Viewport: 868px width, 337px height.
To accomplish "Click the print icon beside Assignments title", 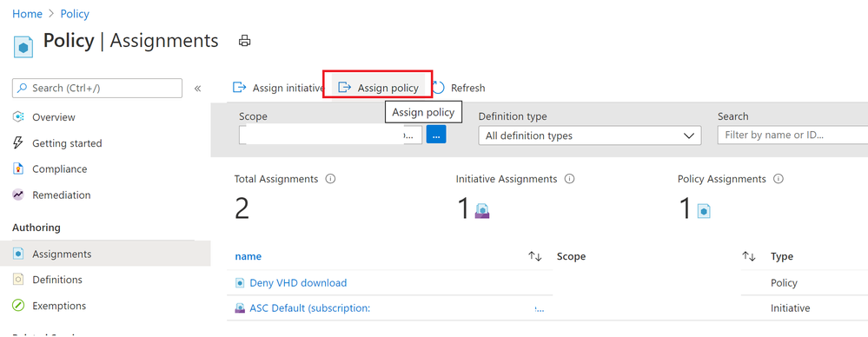I will pos(244,41).
